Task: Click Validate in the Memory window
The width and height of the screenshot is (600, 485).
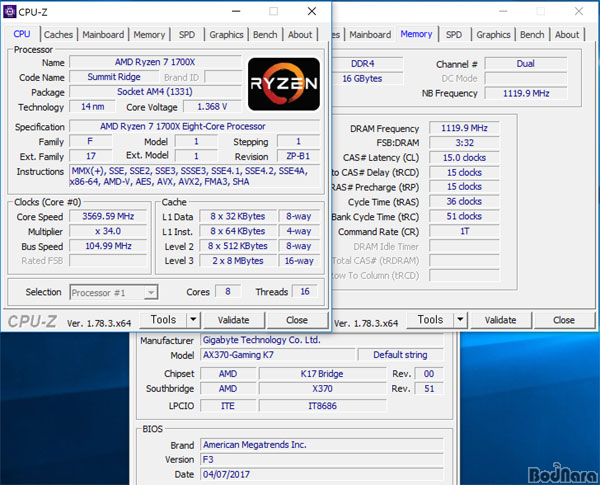Action: coord(501,320)
